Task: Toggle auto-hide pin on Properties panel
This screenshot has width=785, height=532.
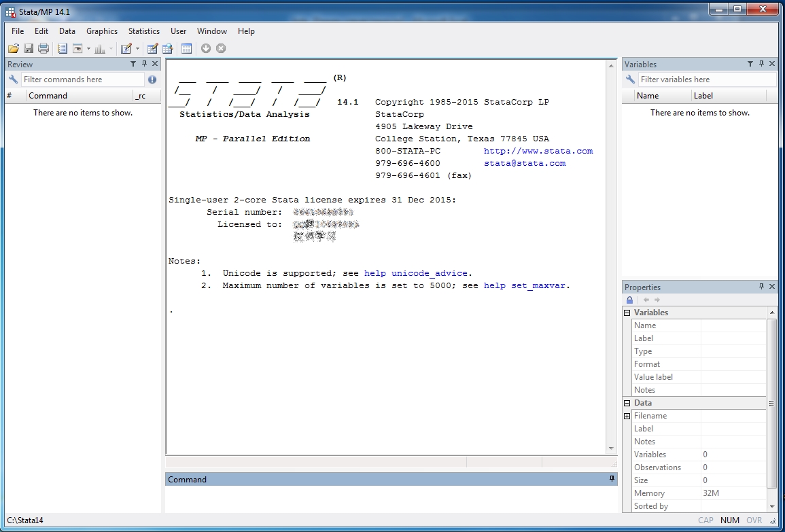Action: [761, 286]
